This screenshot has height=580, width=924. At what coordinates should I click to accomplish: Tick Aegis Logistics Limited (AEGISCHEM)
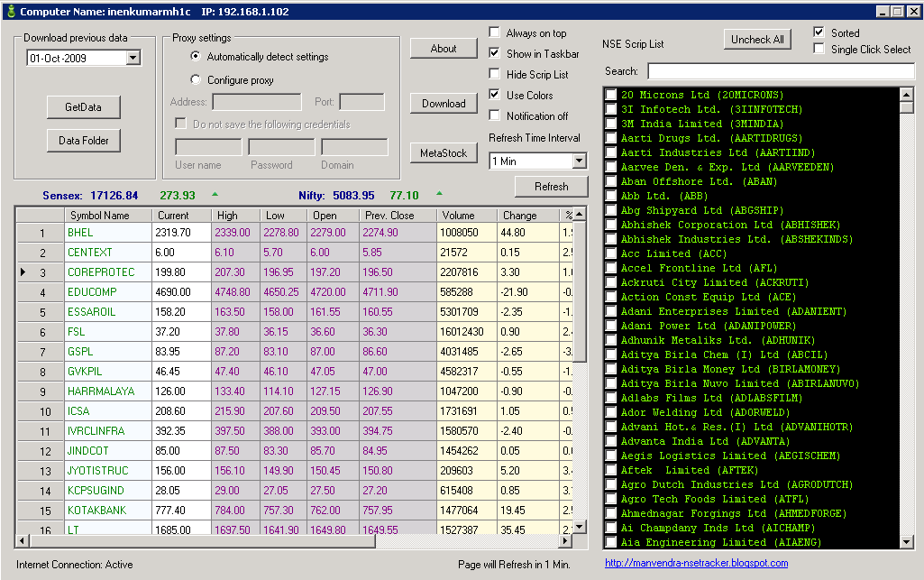point(611,456)
